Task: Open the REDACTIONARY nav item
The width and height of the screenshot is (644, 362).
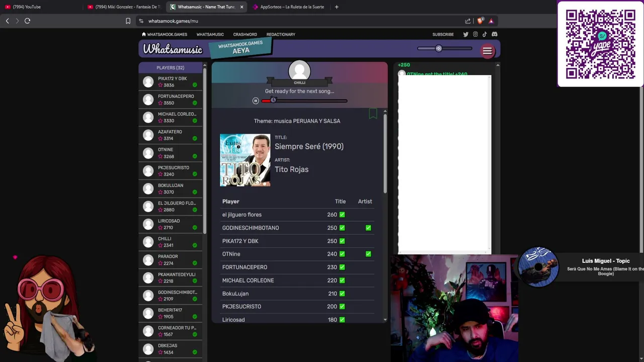Action: coord(281,34)
